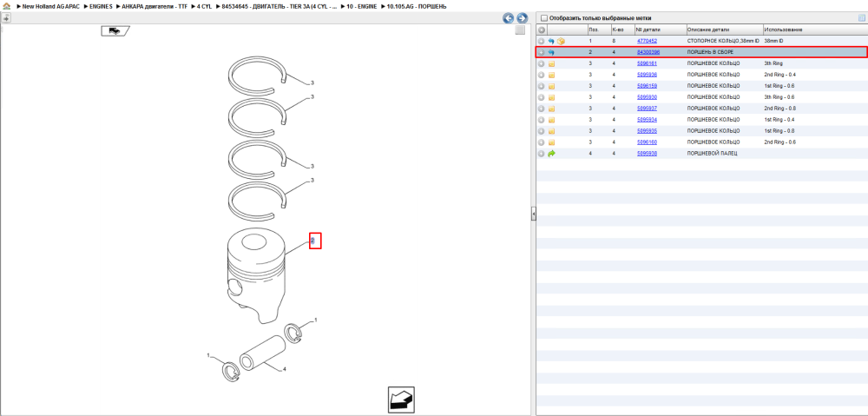868x416 pixels.
Task: Click the vehicle tag icon above the diagram
Action: coord(115,31)
